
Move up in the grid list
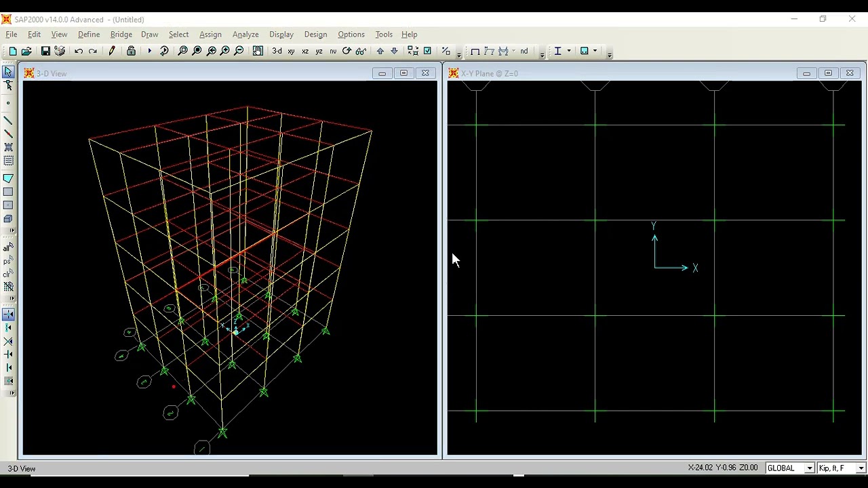click(x=380, y=51)
